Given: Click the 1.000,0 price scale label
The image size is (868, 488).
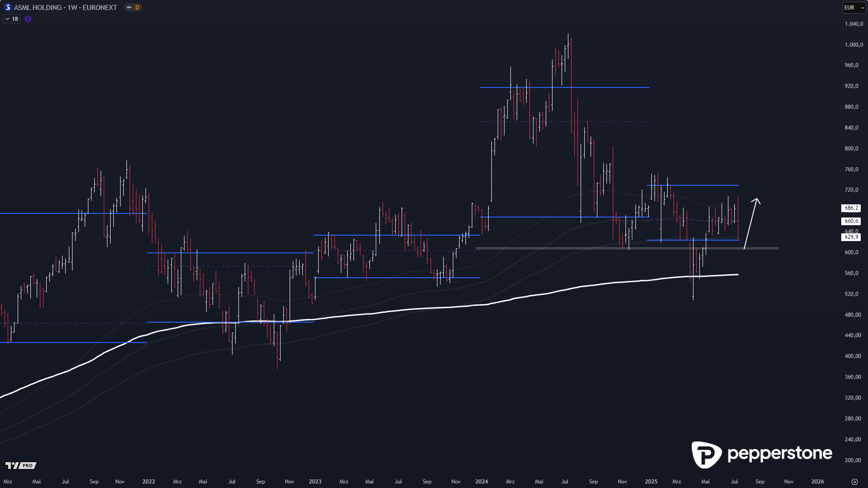Looking at the screenshot, I should [x=853, y=44].
